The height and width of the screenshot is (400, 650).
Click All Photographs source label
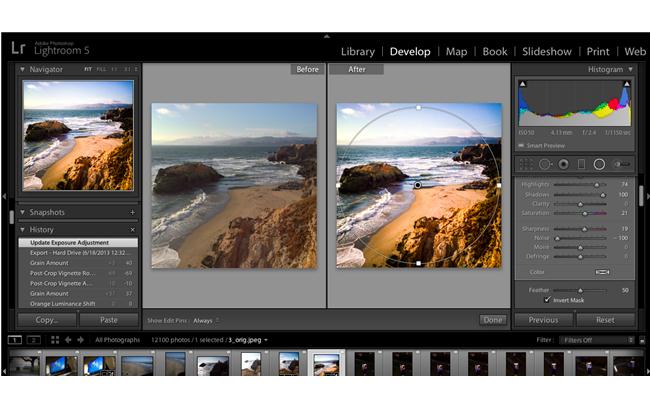pos(118,340)
